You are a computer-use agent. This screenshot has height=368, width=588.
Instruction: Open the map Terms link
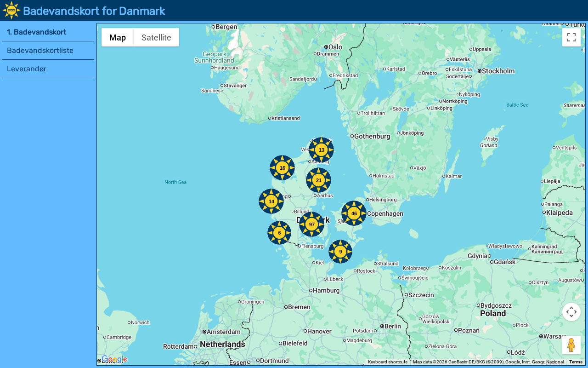tap(576, 362)
